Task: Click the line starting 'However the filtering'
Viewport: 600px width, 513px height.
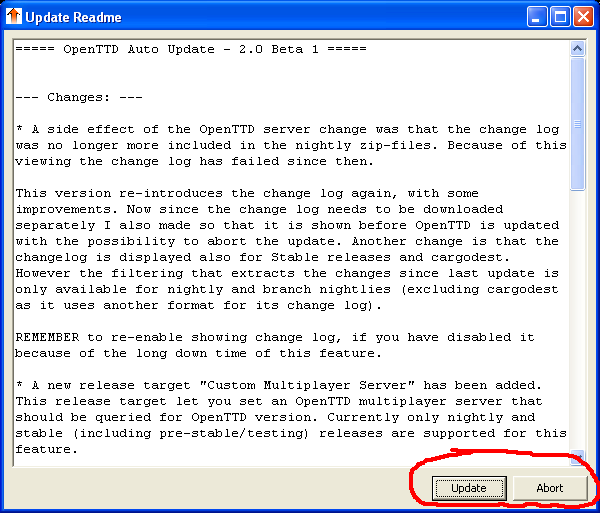Action: pos(287,273)
